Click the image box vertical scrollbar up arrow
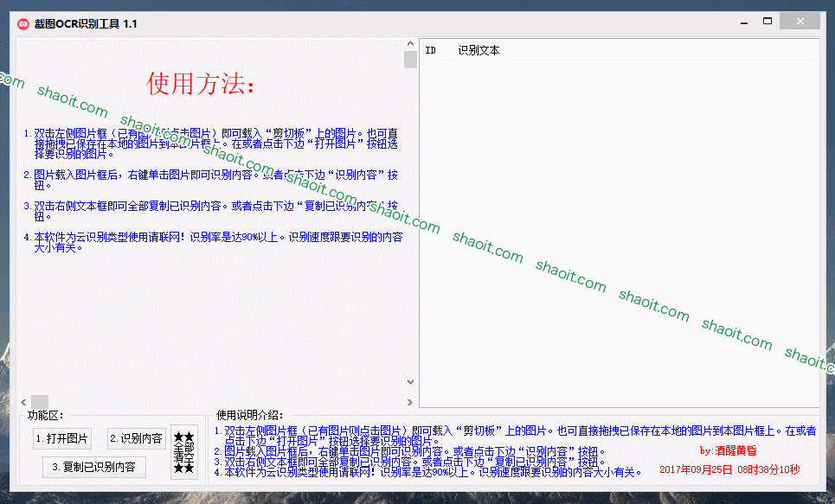 point(410,43)
